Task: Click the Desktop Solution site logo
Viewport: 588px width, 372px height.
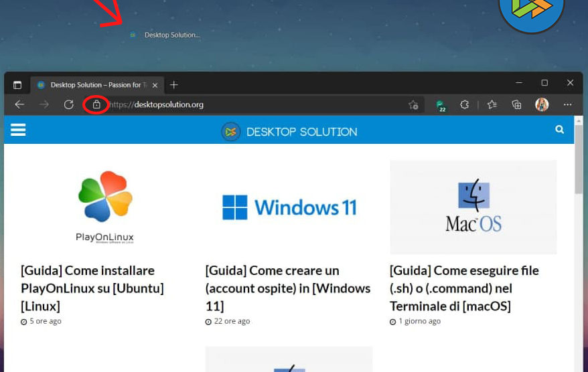Action: 230,132
